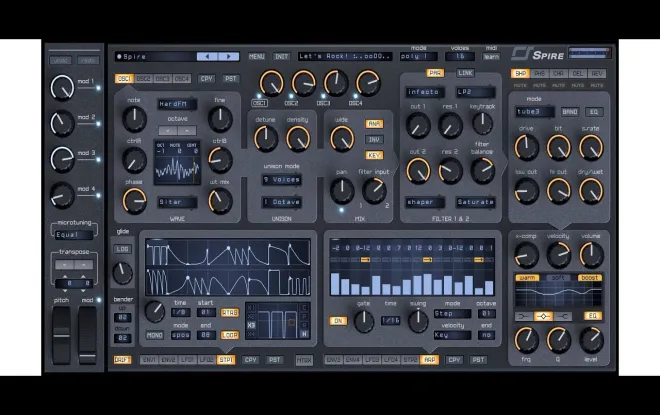The height and width of the screenshot is (415, 660).
Task: Click the mod wheel
Action: (87, 335)
